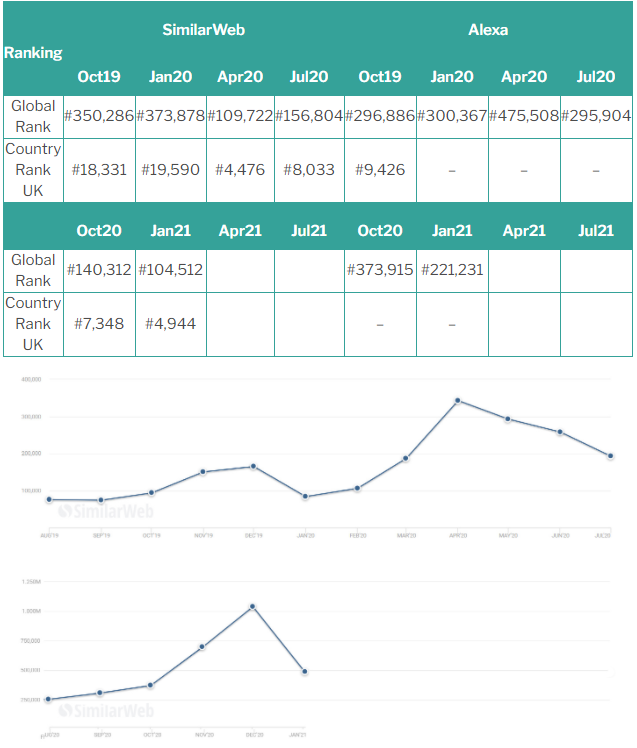The image size is (637, 748).
Task: Click the first Global Rank row label
Action: [x=33, y=116]
